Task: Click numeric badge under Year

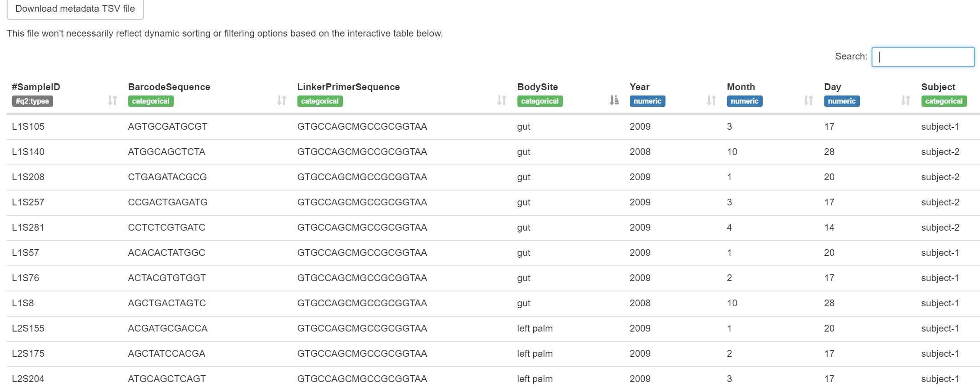Action: pyautogui.click(x=647, y=101)
